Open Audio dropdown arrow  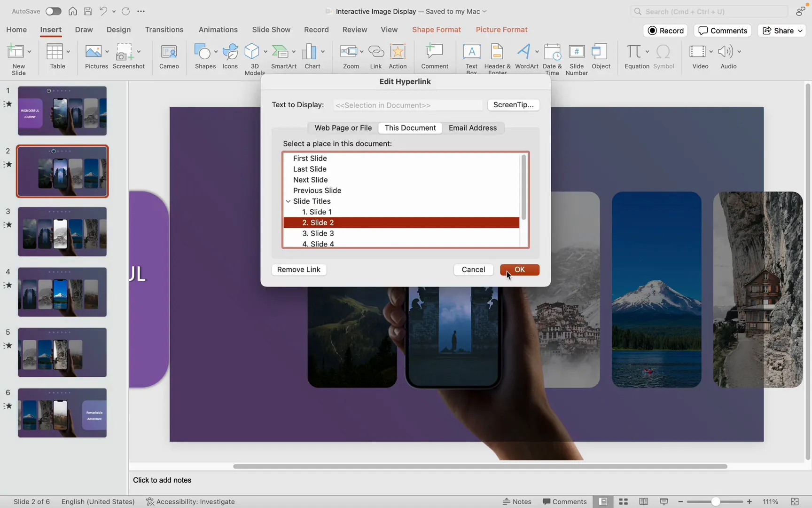(739, 52)
